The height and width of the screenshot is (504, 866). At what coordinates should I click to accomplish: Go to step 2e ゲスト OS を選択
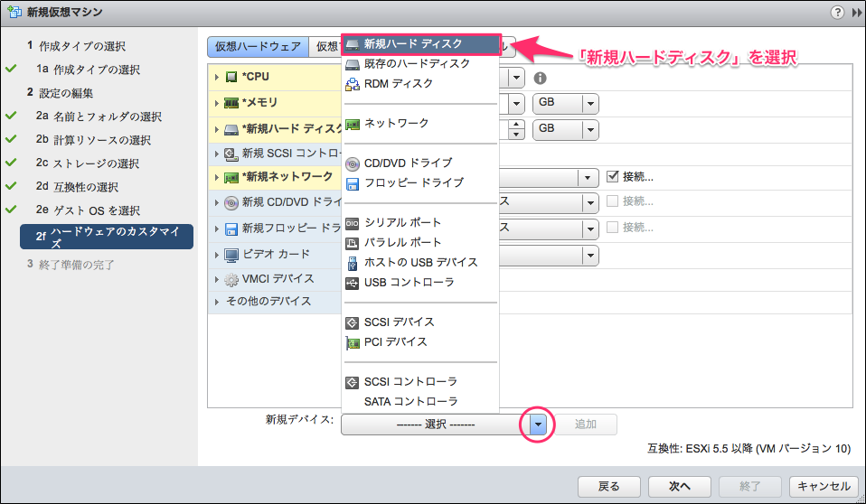point(88,210)
